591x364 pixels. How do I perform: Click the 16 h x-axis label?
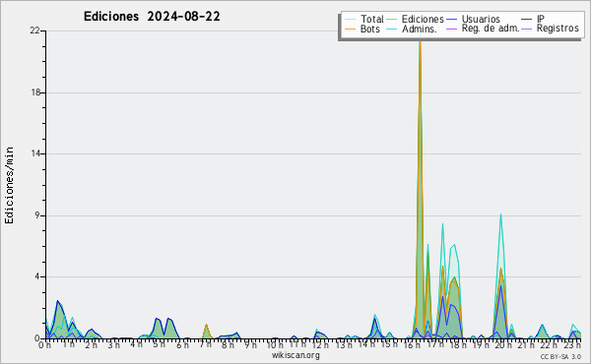412,344
